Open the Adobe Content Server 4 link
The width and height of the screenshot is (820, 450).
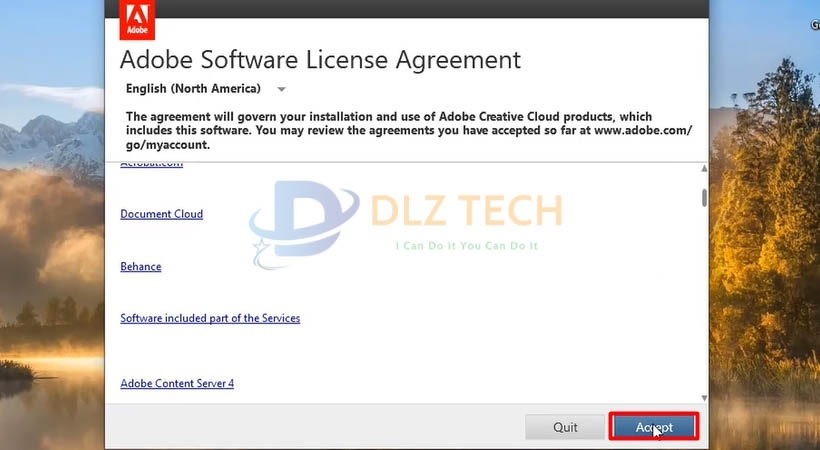[177, 383]
